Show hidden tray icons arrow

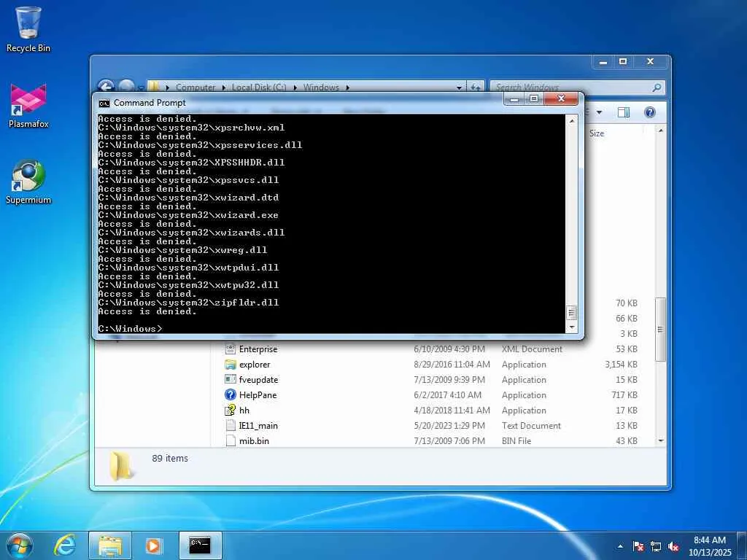pos(620,546)
